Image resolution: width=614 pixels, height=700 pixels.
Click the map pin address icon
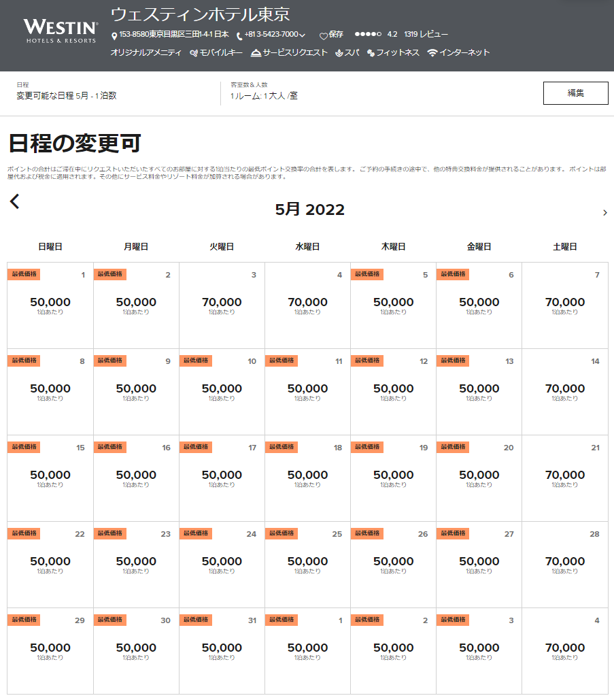pyautogui.click(x=114, y=35)
